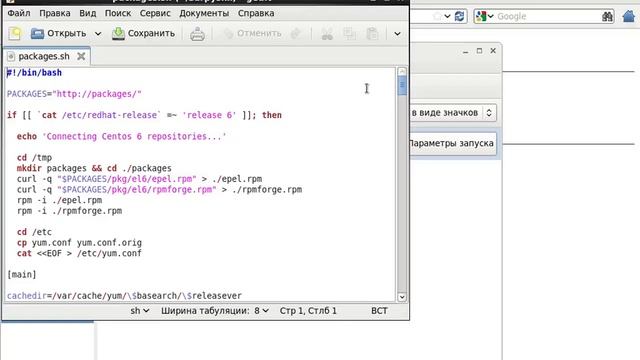This screenshot has height=360, width=640.
Task: Click the paste clipboard icon
Action: [x=372, y=34]
